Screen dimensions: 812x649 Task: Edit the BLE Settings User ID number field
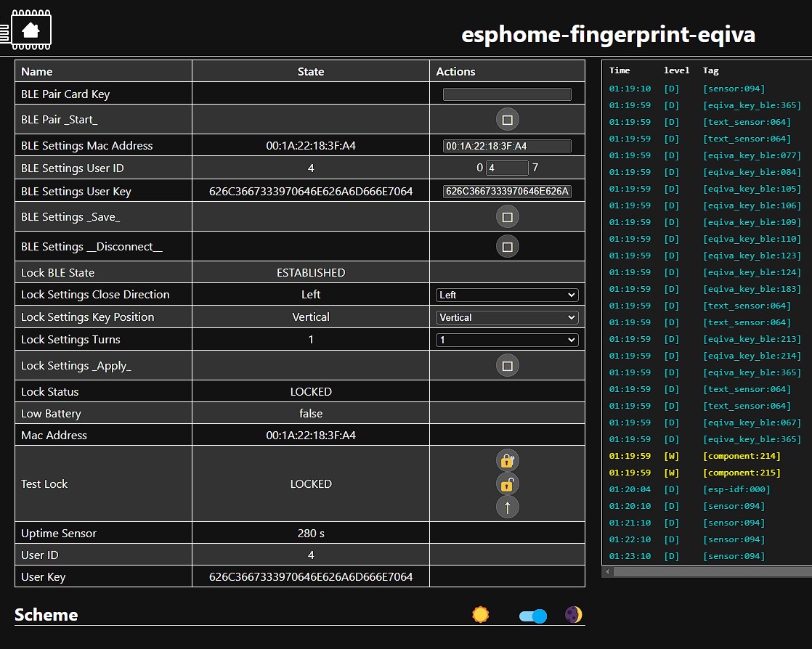click(x=507, y=168)
